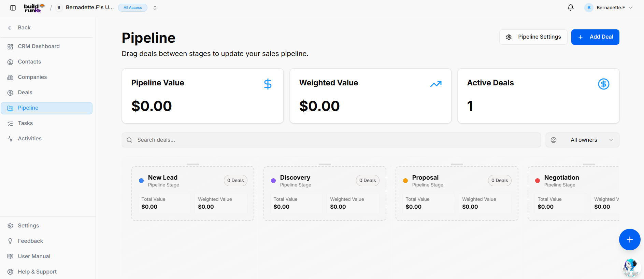The width and height of the screenshot is (644, 279).
Task: Open Help & Support
Action: click(46, 272)
